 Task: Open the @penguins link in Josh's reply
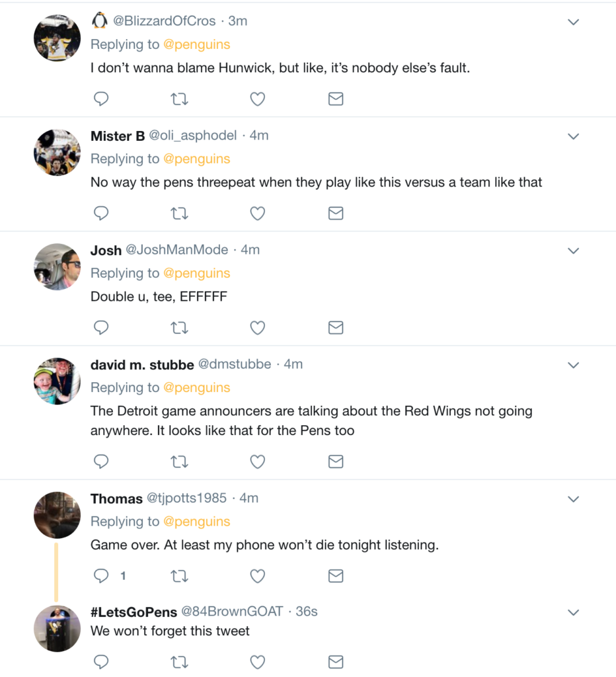(x=196, y=273)
